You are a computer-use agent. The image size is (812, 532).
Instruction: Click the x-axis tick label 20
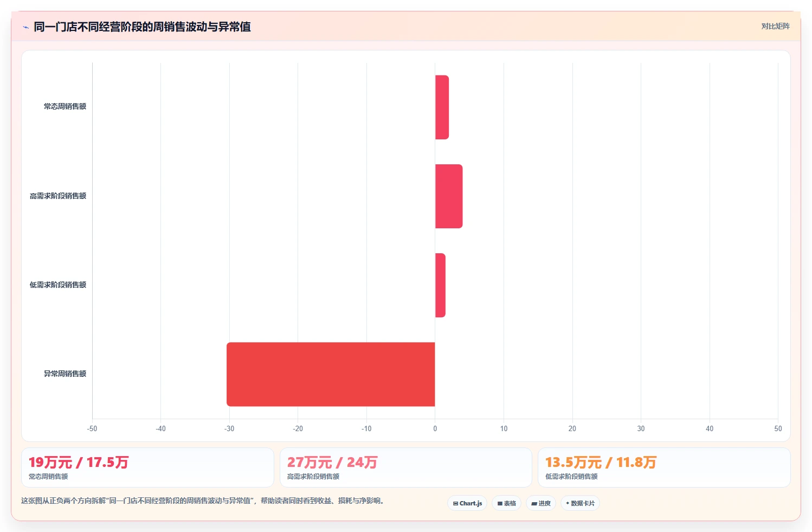point(572,428)
